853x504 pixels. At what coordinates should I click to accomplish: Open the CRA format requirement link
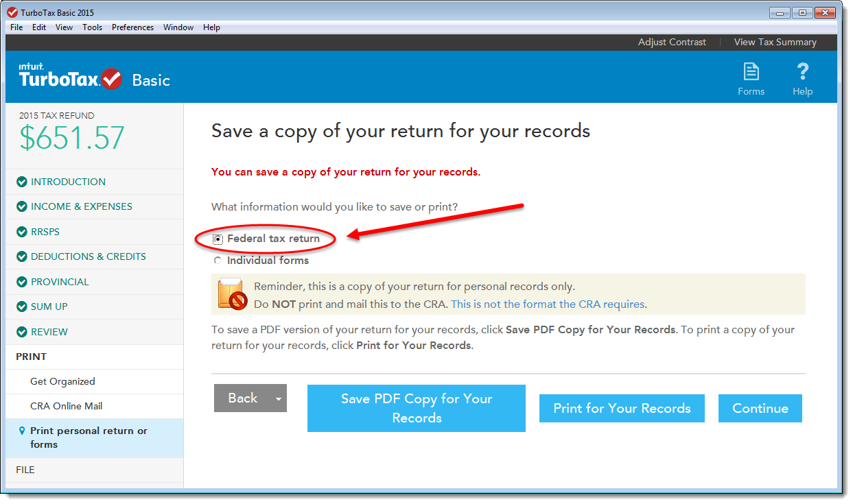(x=548, y=304)
